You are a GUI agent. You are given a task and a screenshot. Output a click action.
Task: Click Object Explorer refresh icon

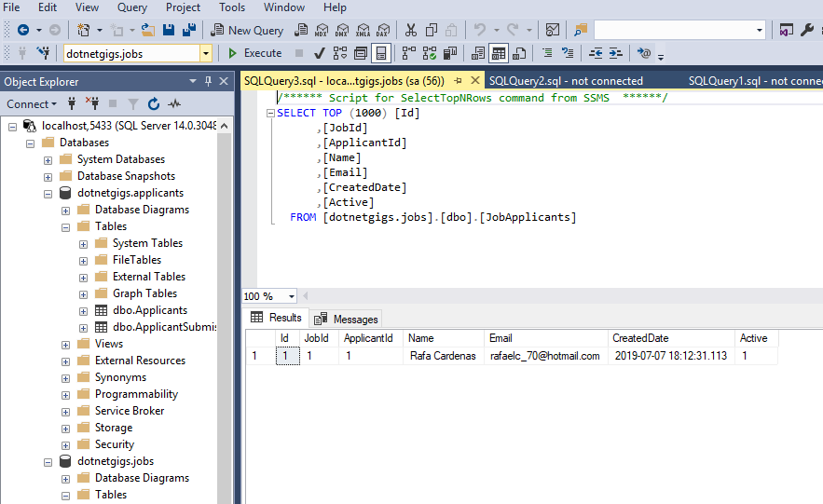pyautogui.click(x=153, y=103)
